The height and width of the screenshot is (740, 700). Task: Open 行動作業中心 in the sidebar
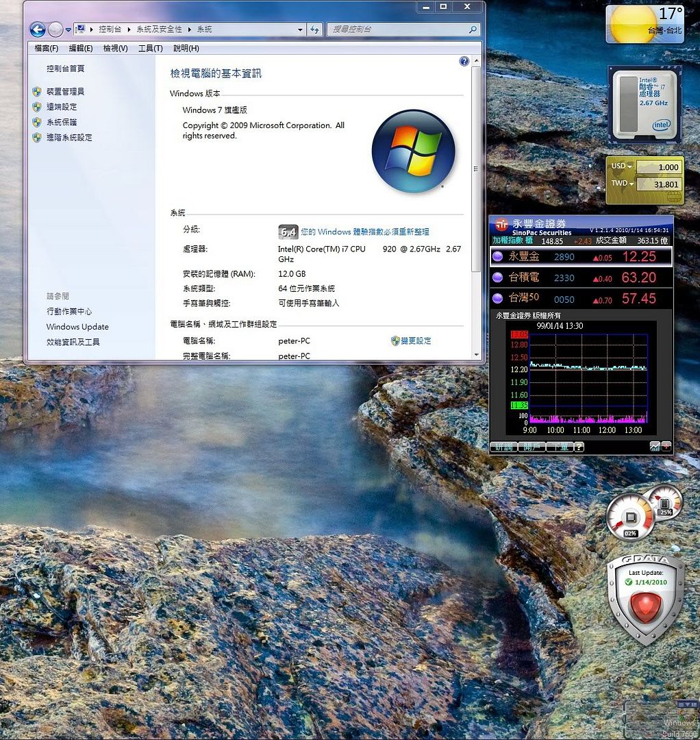click(69, 312)
